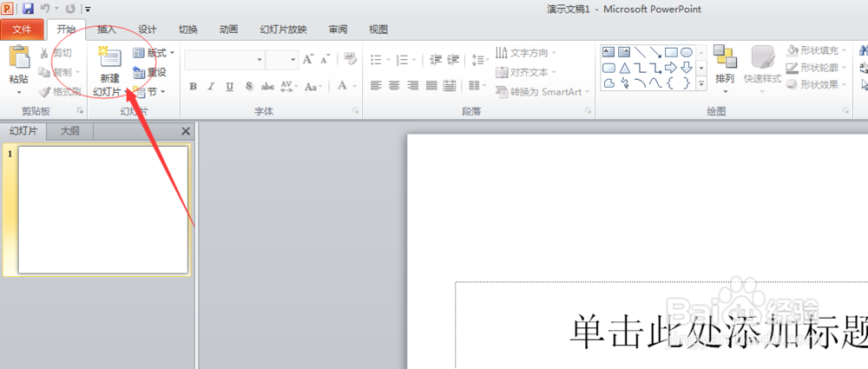Click the Distributed alignment icon
868x369 pixels.
pos(450,85)
